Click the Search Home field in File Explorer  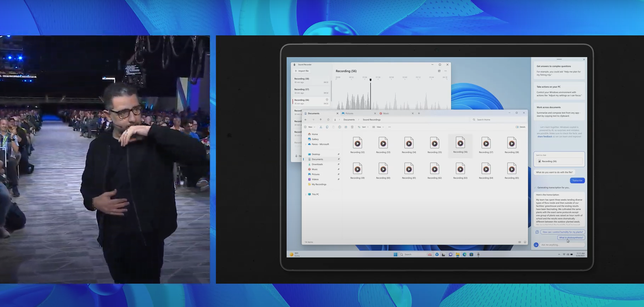498,120
